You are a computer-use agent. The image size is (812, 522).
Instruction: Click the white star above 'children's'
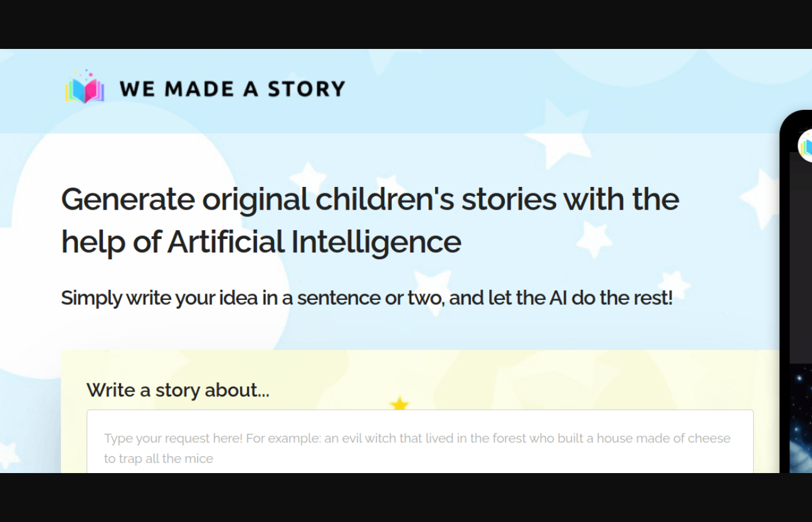[x=308, y=176]
